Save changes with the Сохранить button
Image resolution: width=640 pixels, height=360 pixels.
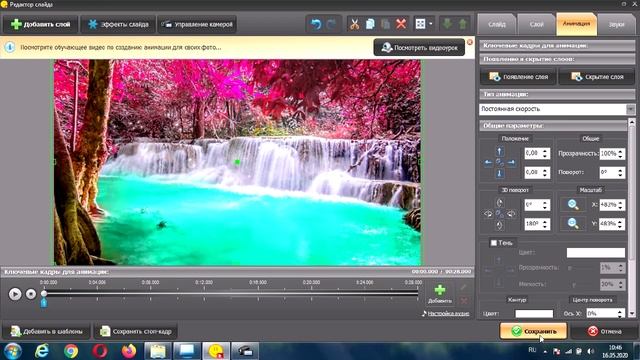[534, 331]
